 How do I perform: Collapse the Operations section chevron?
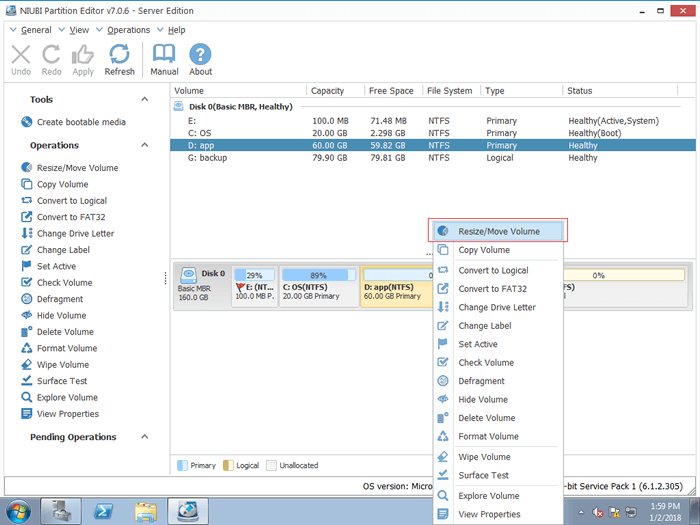coord(144,145)
